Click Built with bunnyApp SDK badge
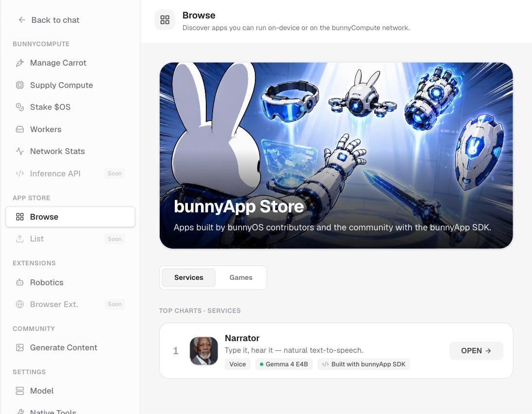The height and width of the screenshot is (414, 532). click(x=364, y=364)
